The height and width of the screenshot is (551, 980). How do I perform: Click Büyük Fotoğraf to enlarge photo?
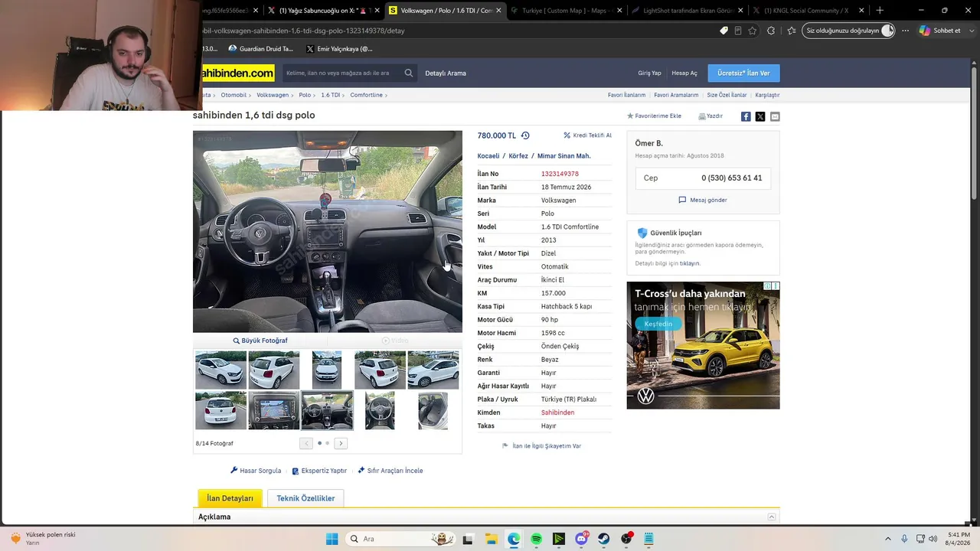click(x=260, y=341)
